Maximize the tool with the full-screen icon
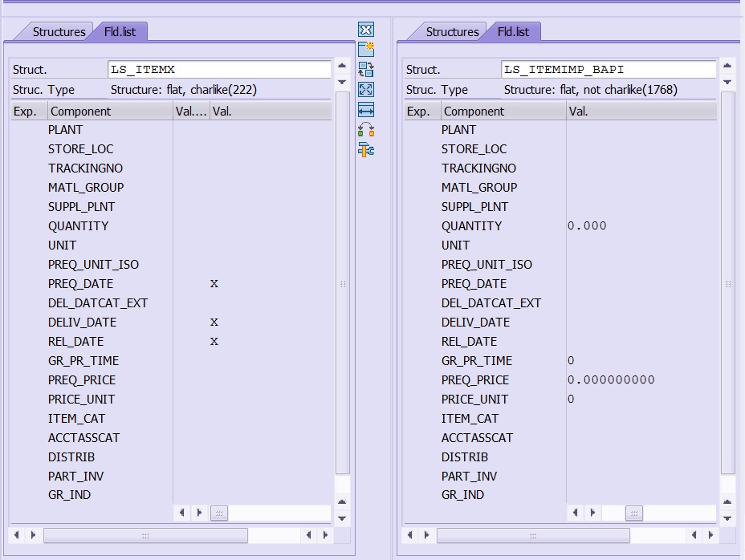The height and width of the screenshot is (560, 745). pos(365,89)
